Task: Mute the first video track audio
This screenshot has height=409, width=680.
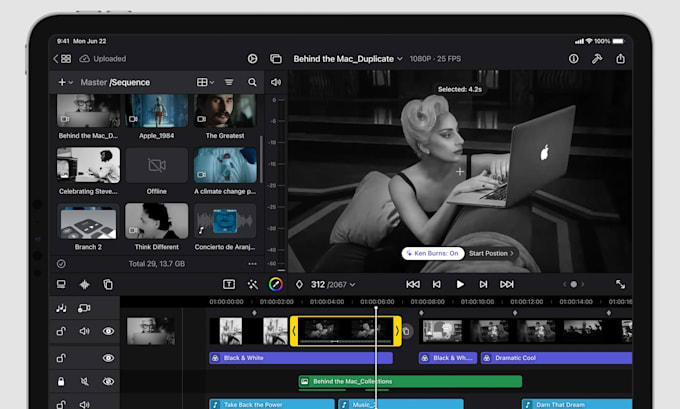Action: pyautogui.click(x=85, y=331)
